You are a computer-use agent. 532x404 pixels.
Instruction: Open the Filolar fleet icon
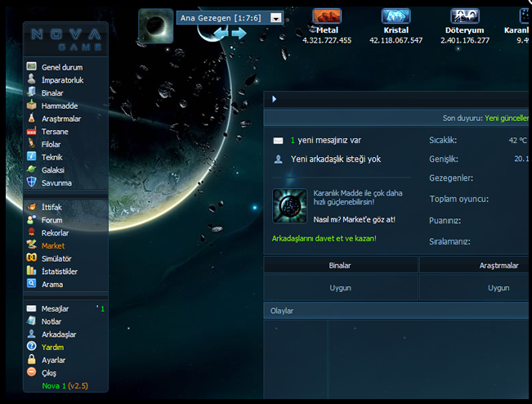(x=32, y=143)
